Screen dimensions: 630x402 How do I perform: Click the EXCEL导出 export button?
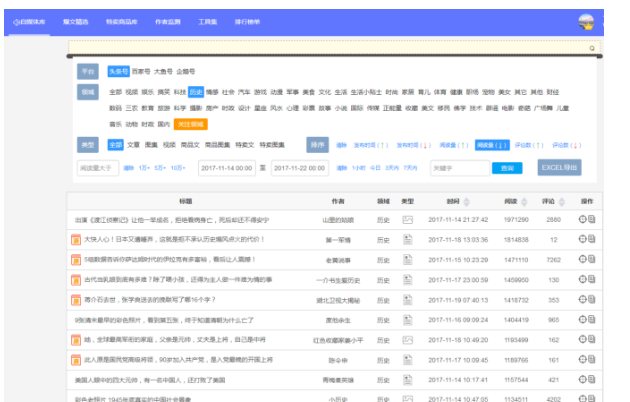[558, 168]
